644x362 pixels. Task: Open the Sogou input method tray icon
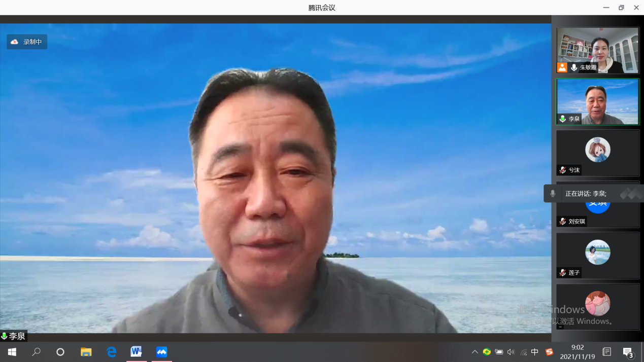point(549,352)
